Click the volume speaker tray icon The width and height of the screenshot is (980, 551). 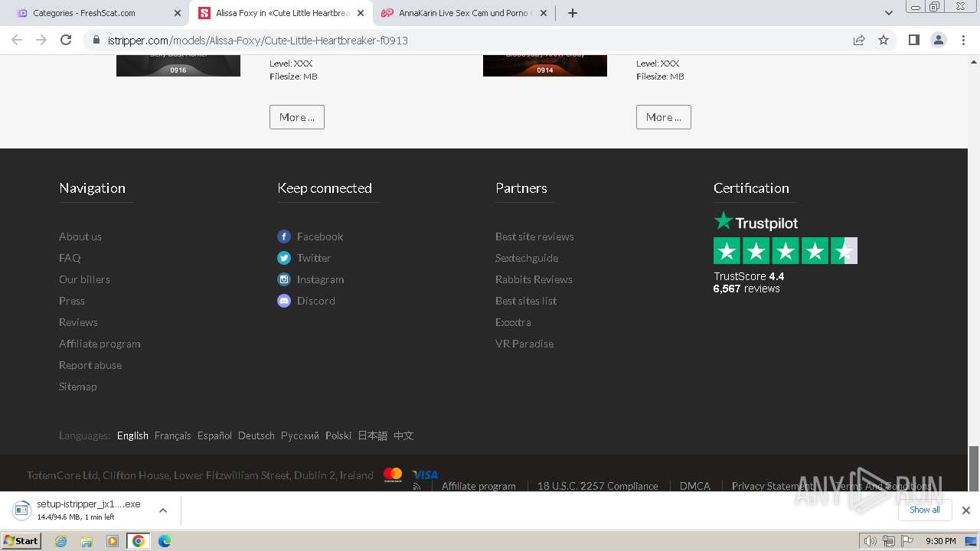click(x=870, y=541)
